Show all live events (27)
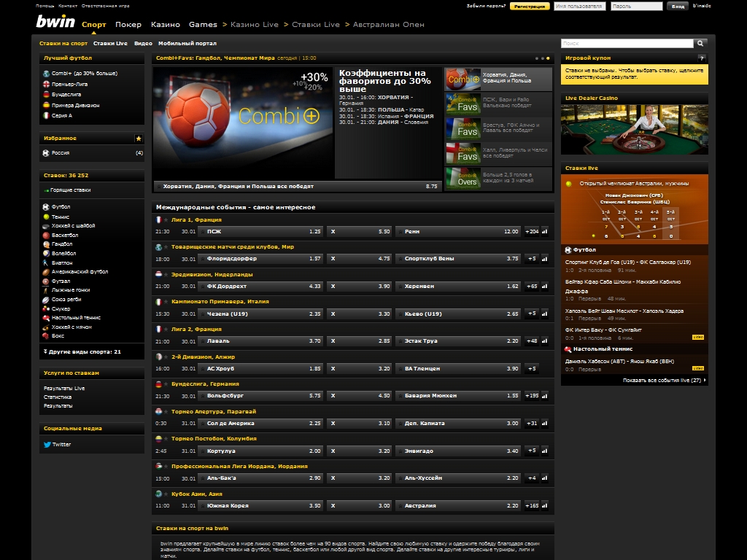Screen dimensions: 747x560 (664, 380)
